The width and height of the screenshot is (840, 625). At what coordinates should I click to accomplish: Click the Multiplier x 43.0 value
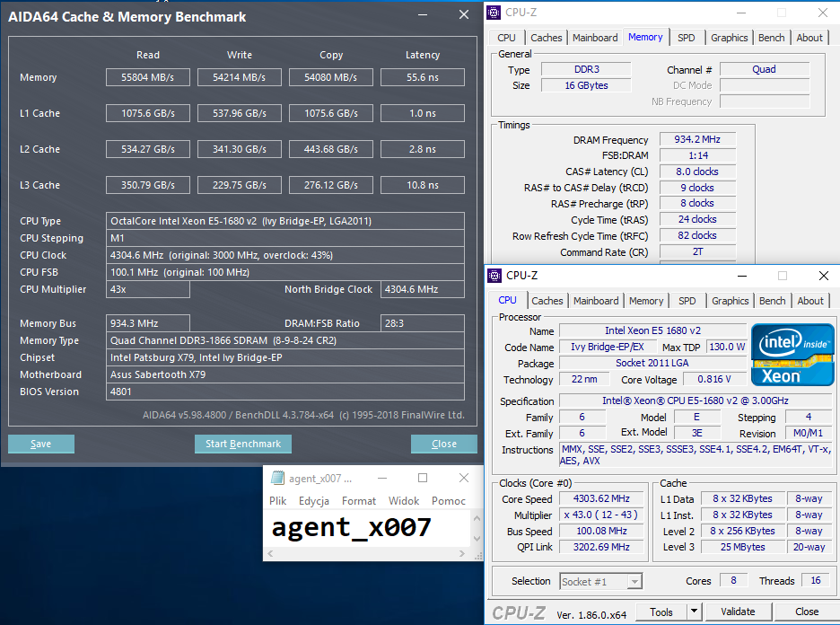pyautogui.click(x=601, y=515)
